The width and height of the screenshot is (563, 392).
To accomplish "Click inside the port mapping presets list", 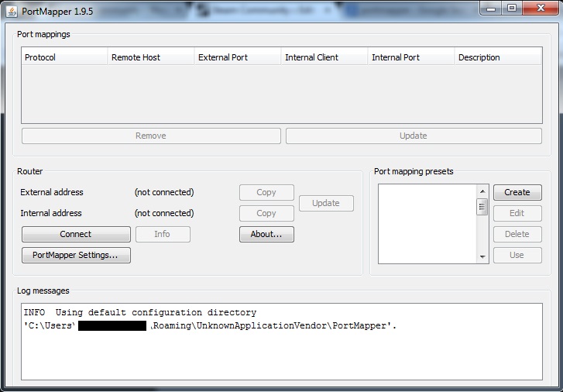I will (427, 224).
